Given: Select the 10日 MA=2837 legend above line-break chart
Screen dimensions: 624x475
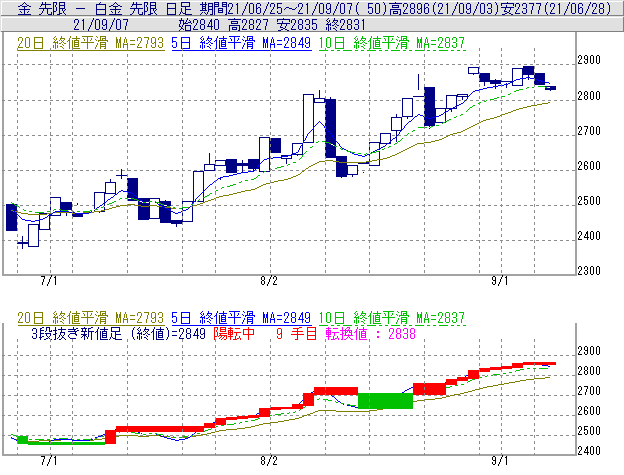Looking at the screenshot, I should click(392, 318).
